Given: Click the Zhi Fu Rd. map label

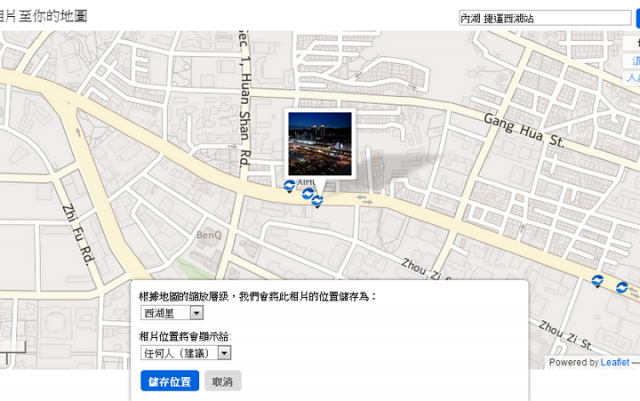Looking at the screenshot, I should point(79,234).
